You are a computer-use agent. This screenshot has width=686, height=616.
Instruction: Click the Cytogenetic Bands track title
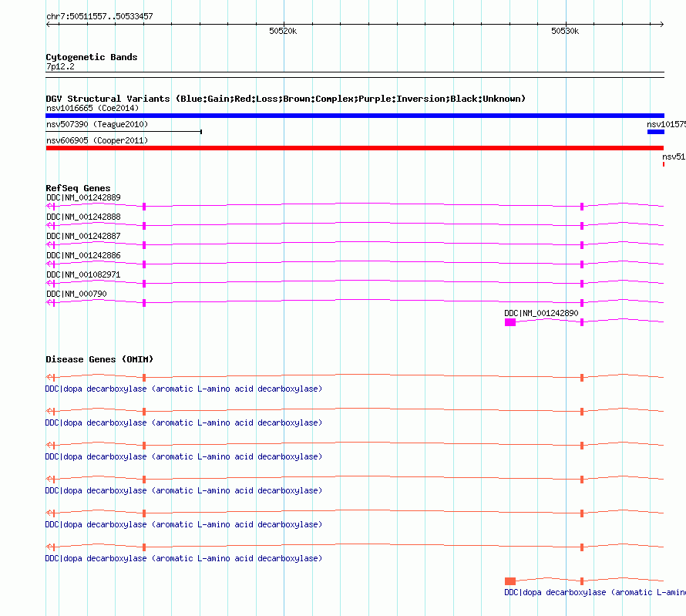pos(92,57)
